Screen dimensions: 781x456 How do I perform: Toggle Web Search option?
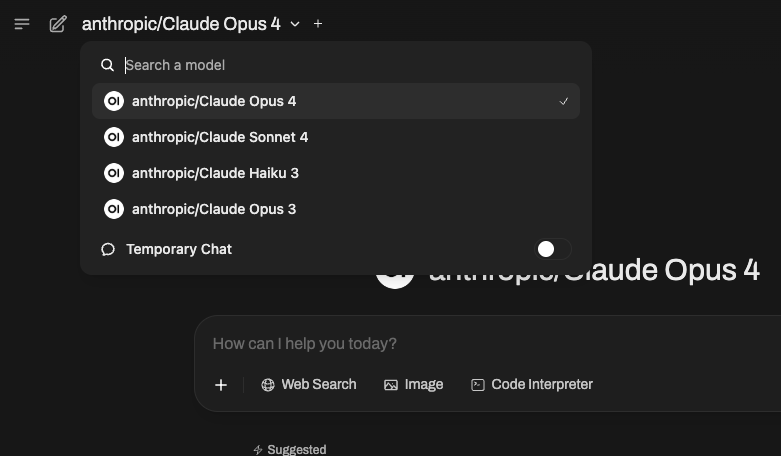tap(309, 385)
